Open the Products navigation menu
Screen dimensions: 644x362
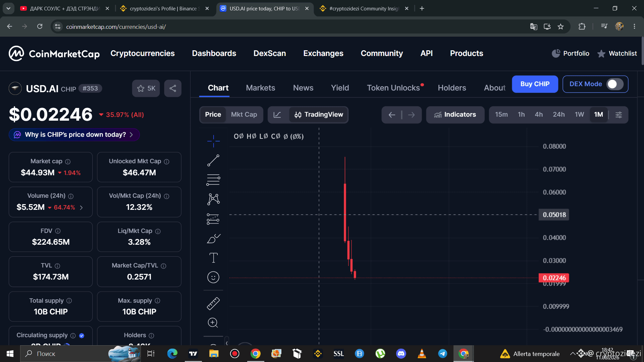[467, 54]
